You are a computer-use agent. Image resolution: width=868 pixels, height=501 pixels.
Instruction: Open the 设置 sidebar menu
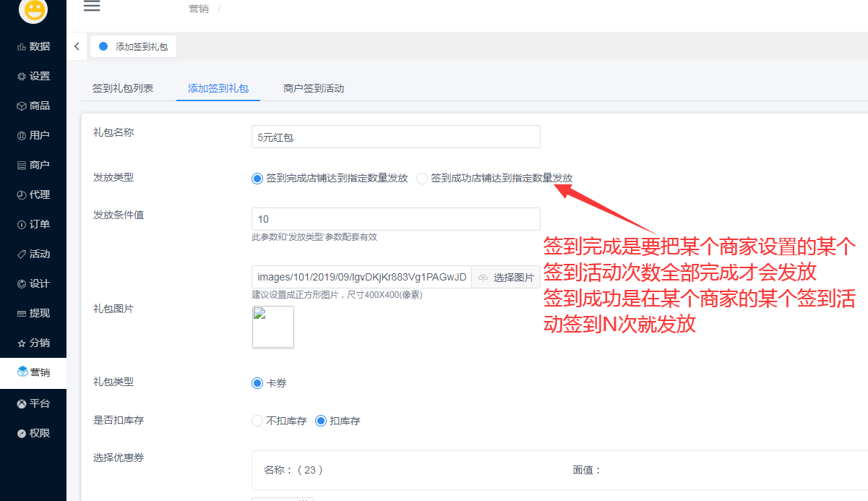[33, 76]
